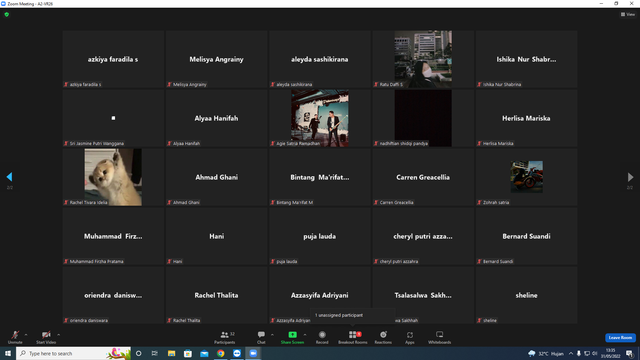The image size is (640, 360).
Task: Open weather widget showing 32°C Hujan
Action: point(546,353)
